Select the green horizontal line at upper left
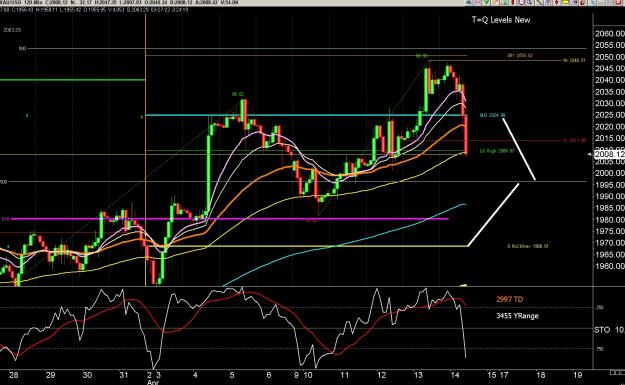 click(x=73, y=80)
